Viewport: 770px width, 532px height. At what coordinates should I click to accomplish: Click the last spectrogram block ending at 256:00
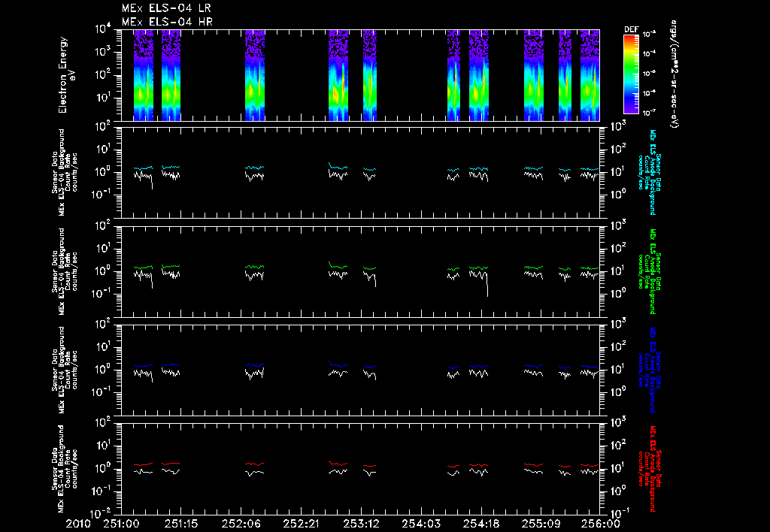[590, 75]
